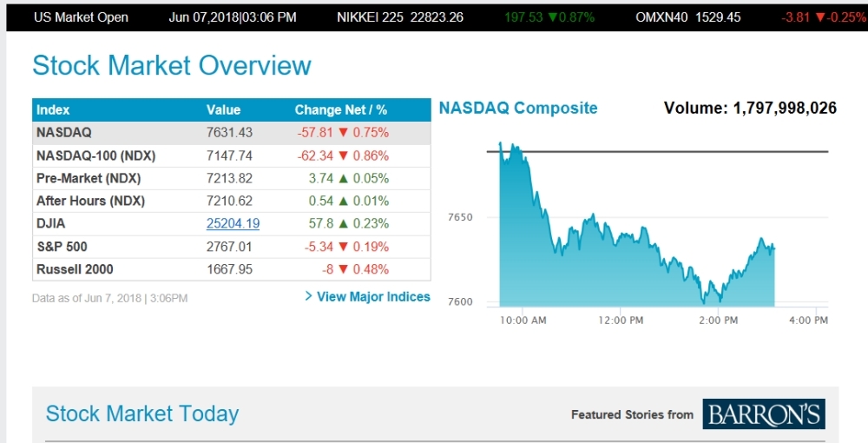Click the NIKKEI 225 down arrow in ticker
Viewport: 868px width, 443px height.
click(x=551, y=17)
